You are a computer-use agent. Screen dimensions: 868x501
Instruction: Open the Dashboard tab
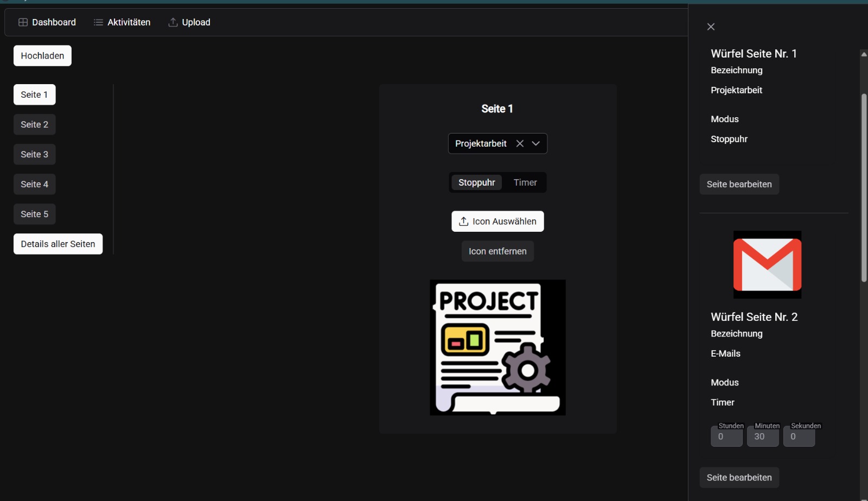click(47, 22)
